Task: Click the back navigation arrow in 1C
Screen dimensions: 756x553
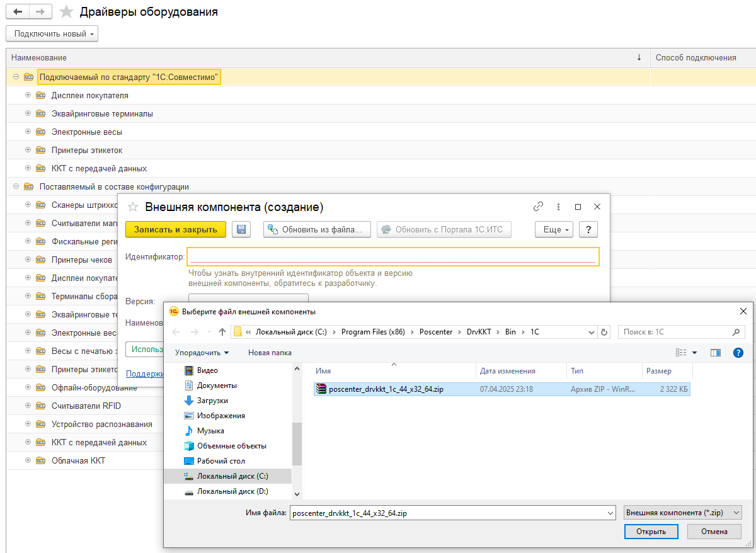Action: coord(17,12)
